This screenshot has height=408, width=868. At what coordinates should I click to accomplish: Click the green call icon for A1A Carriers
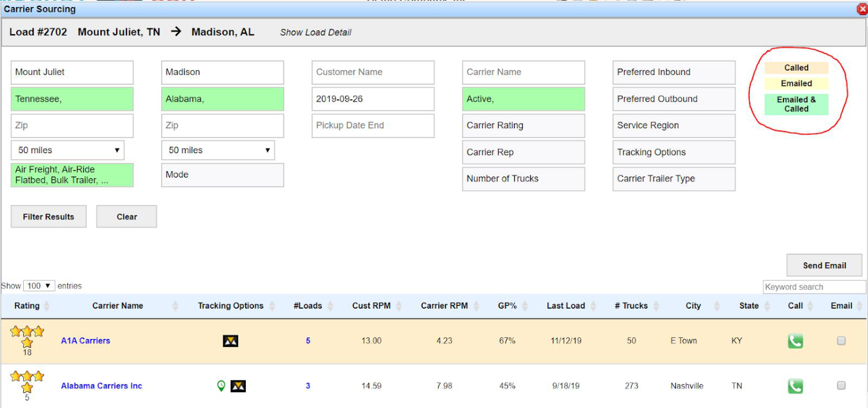tap(795, 341)
